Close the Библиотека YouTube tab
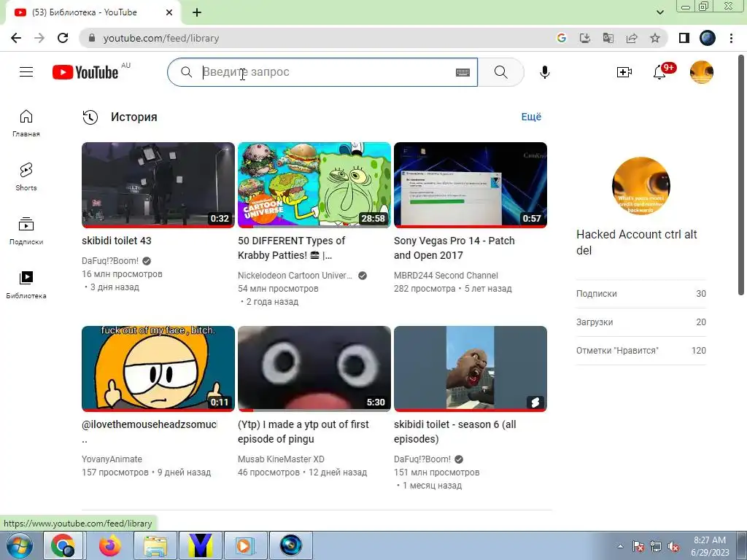The height and width of the screenshot is (560, 747). coord(169,12)
